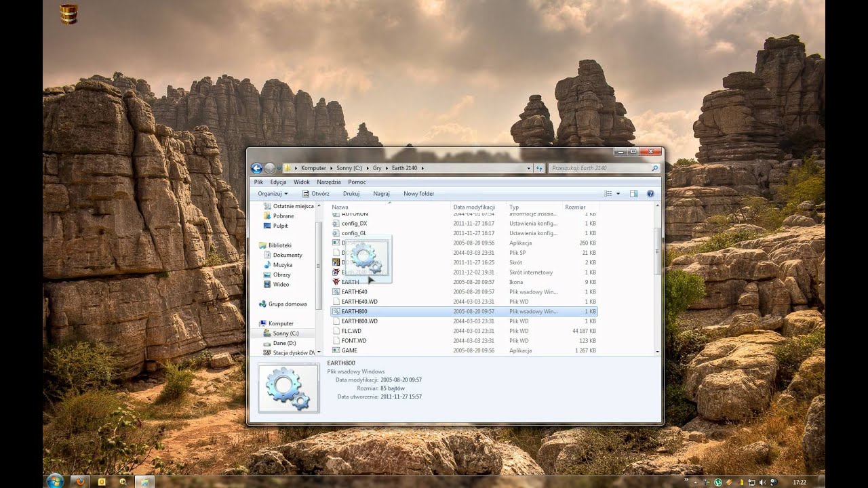This screenshot has width=868, height=488.
Task: Open address bar history dropdown
Action: coord(529,168)
